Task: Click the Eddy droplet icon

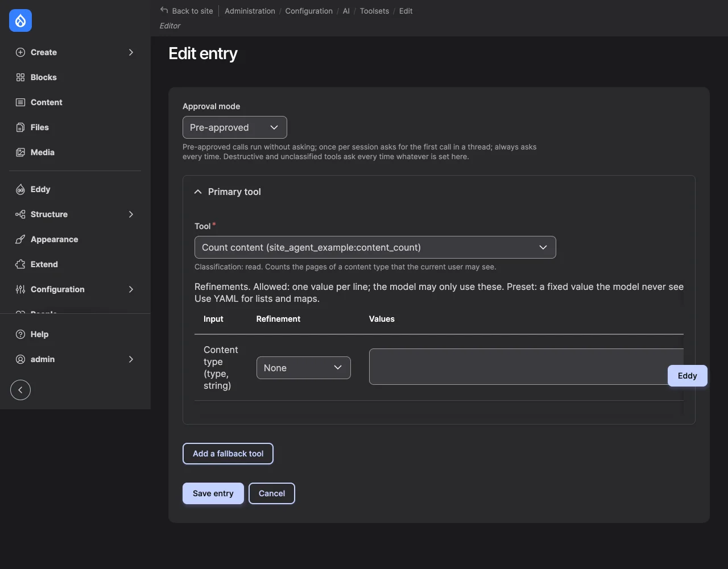Action: point(20,189)
